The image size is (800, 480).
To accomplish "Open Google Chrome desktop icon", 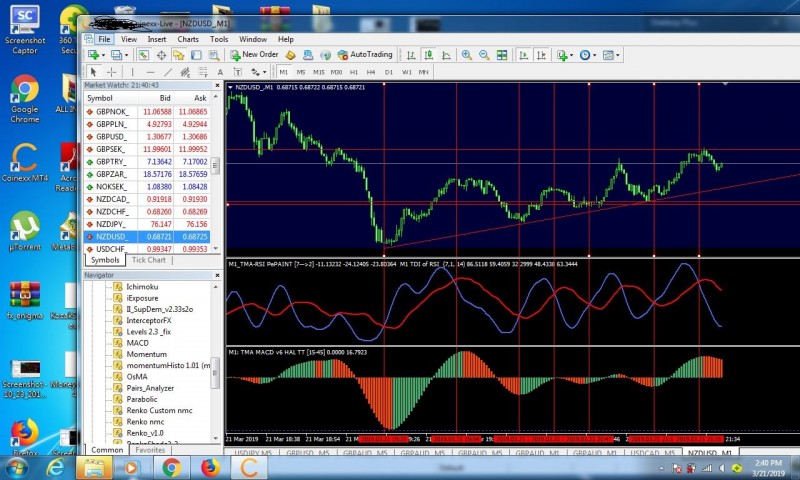I will pos(24,99).
